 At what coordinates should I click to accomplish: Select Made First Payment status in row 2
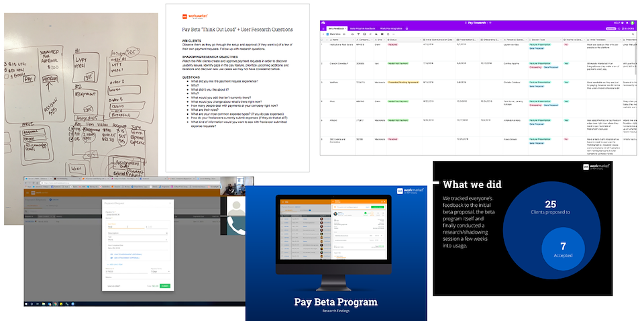click(397, 64)
